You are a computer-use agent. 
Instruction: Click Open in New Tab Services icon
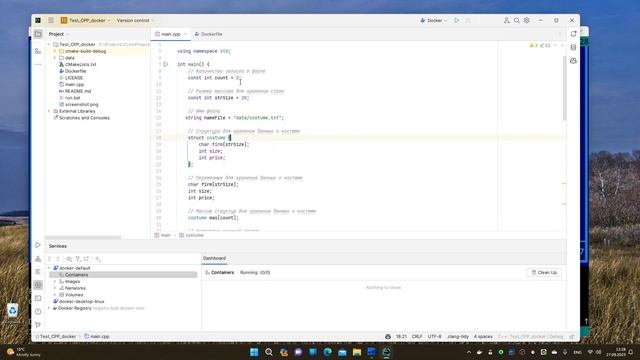tap(87, 259)
